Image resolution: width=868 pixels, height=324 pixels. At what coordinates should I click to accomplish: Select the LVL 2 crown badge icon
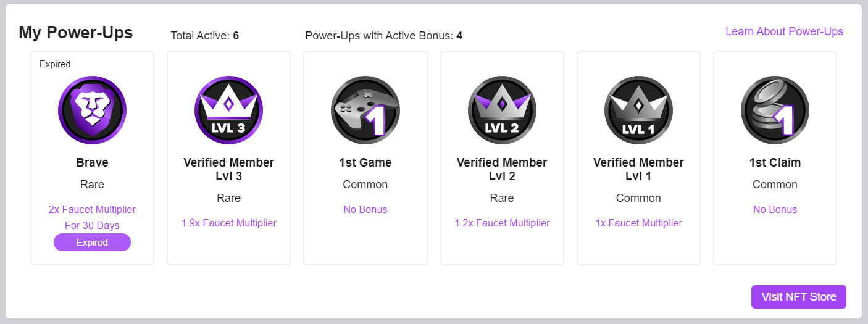502,110
